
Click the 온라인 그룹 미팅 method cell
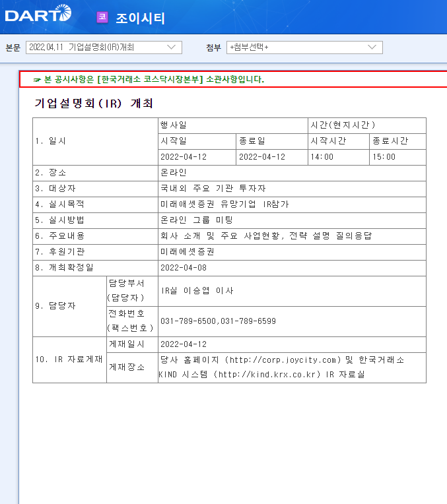292,220
